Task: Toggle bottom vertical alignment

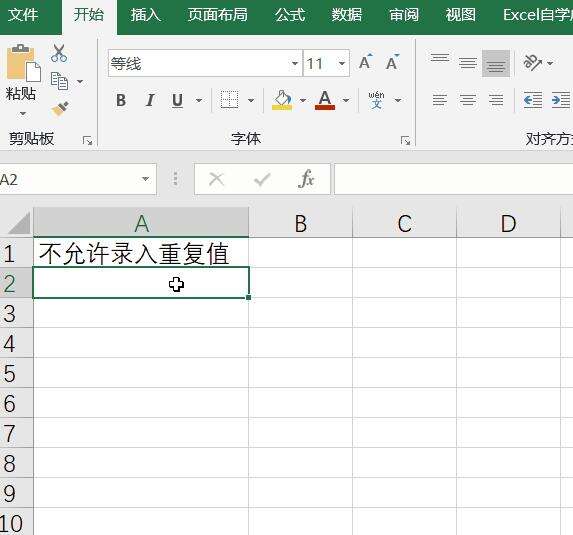Action: coord(496,63)
